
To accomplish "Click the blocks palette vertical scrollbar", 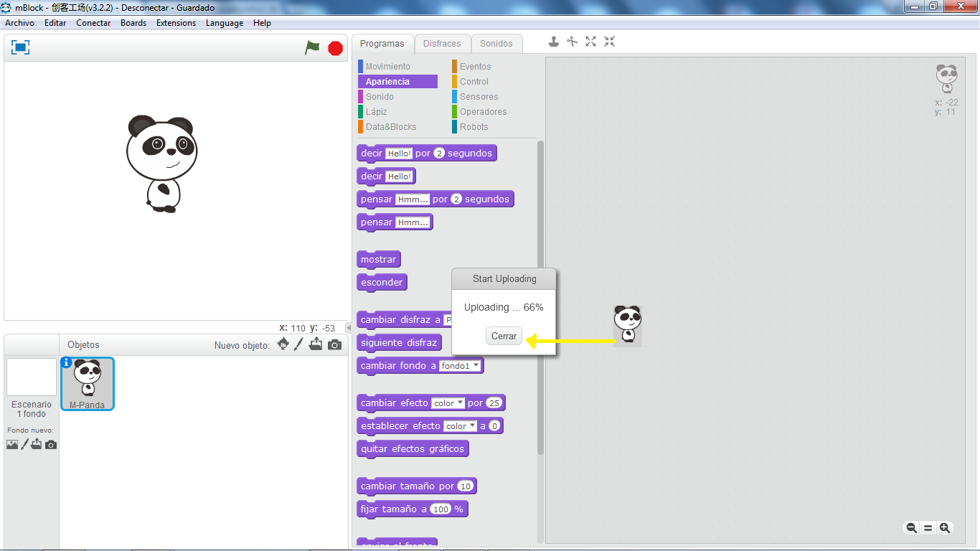I will click(x=541, y=296).
